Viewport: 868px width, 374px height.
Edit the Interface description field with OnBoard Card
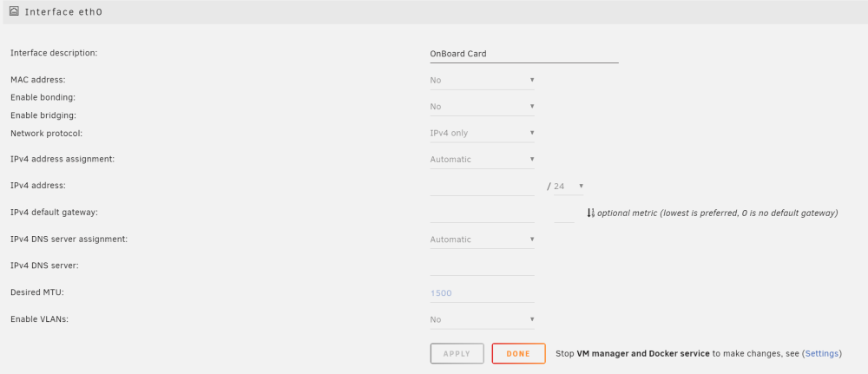[523, 54]
